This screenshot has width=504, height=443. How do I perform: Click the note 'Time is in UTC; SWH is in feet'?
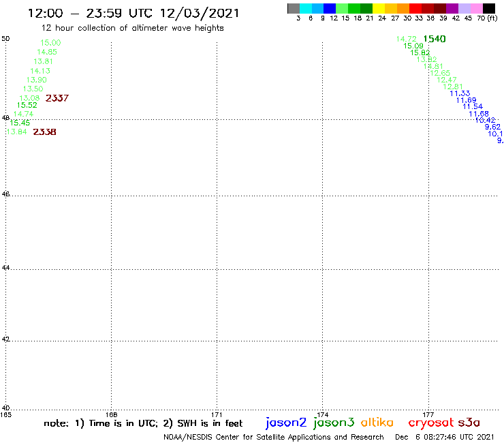(143, 423)
